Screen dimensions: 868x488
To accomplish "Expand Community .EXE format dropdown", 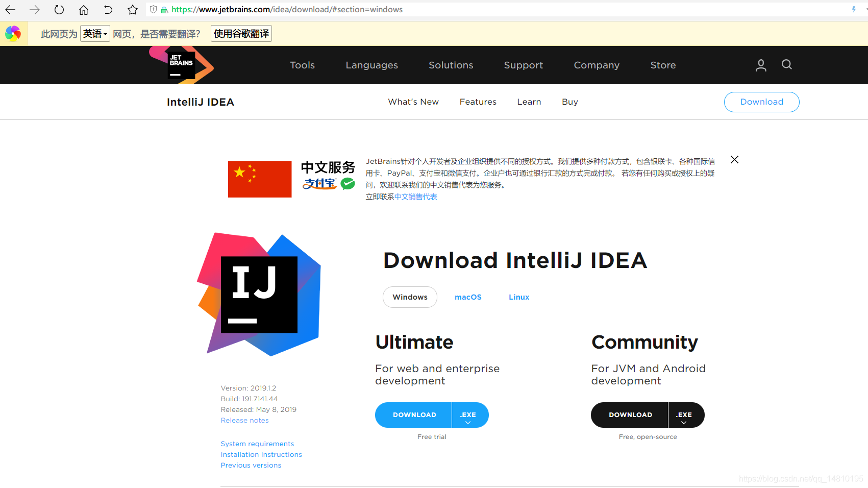I will pos(686,415).
